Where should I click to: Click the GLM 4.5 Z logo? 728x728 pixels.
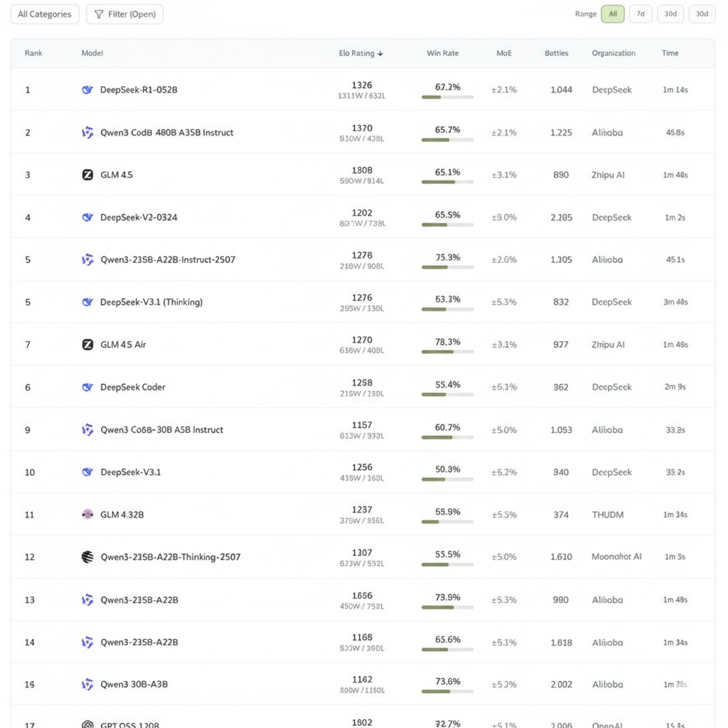click(87, 175)
